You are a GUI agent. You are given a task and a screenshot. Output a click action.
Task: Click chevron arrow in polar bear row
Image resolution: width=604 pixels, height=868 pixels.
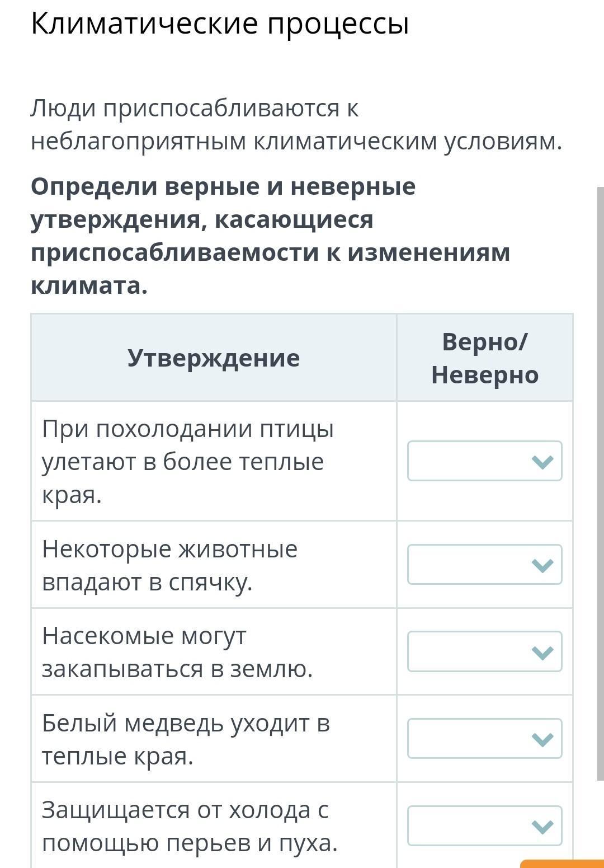[542, 740]
